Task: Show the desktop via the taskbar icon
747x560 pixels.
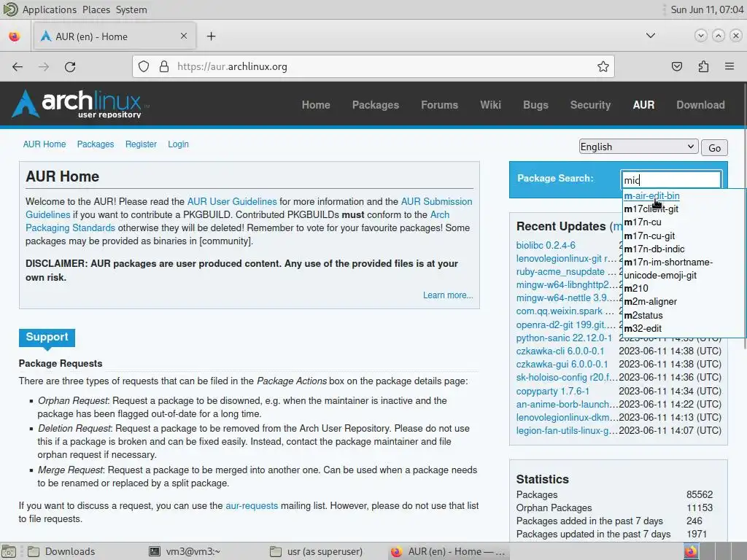Action: (x=9, y=551)
